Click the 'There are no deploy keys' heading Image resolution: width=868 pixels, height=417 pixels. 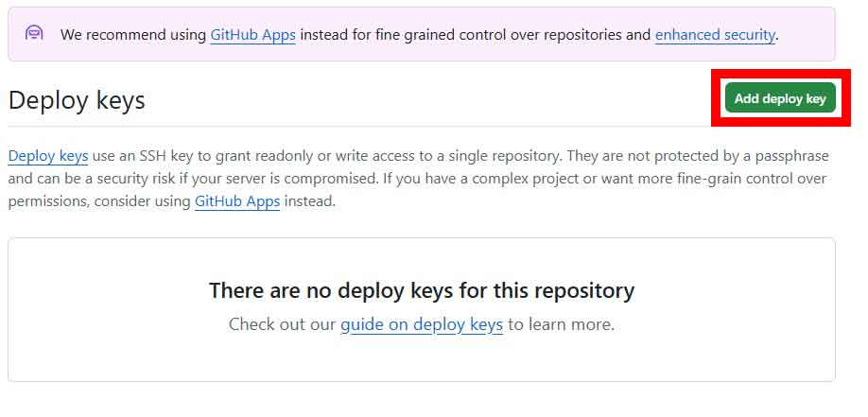click(x=422, y=290)
